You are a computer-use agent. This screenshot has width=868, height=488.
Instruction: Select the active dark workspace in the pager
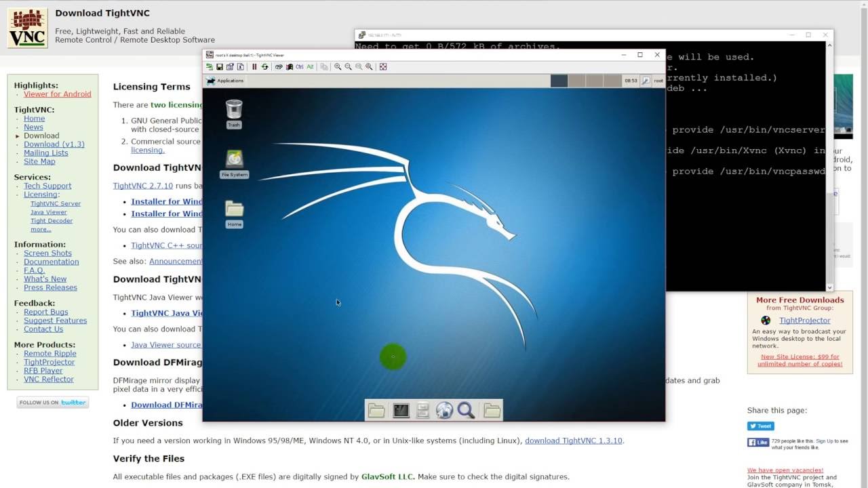coord(559,81)
